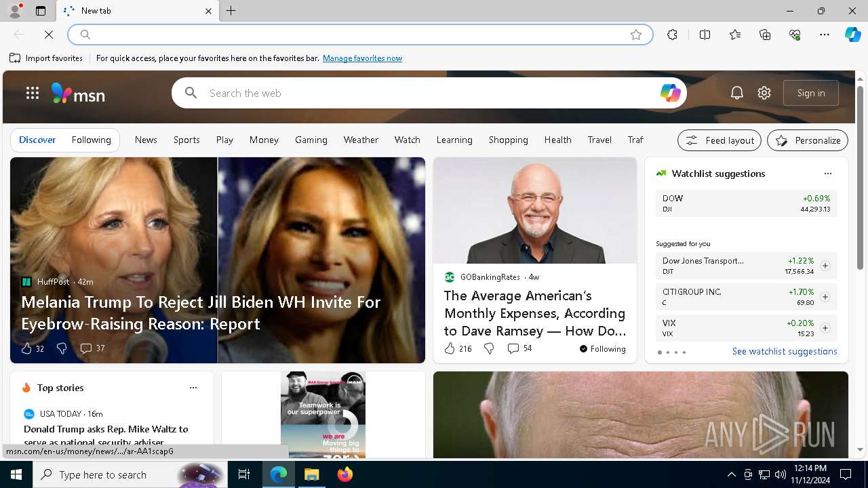Open Collections in Edge toolbar

click(765, 35)
